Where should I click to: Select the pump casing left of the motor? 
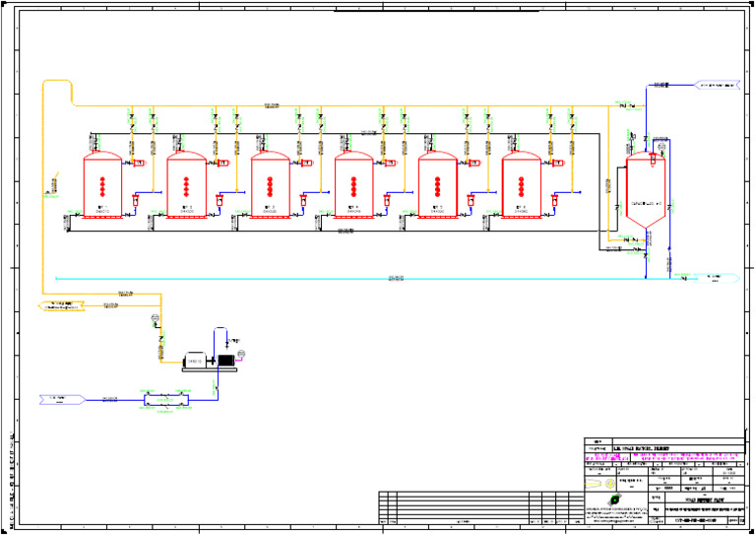pyautogui.click(x=195, y=360)
